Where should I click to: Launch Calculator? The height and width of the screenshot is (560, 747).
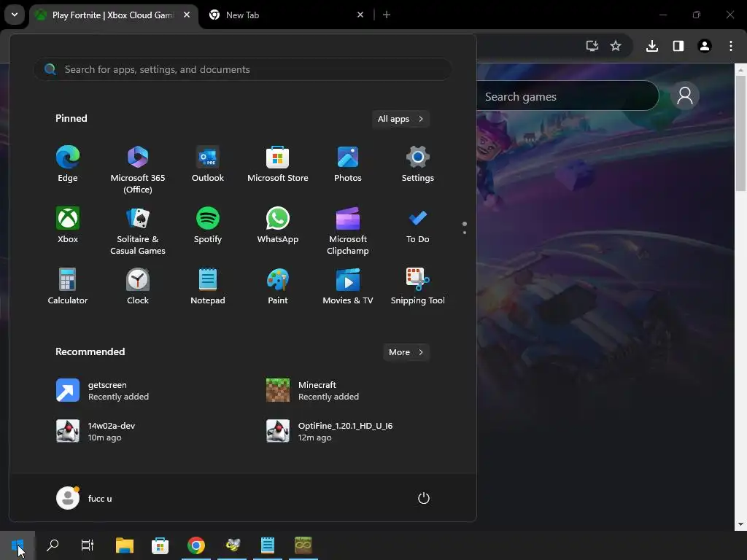(68, 286)
